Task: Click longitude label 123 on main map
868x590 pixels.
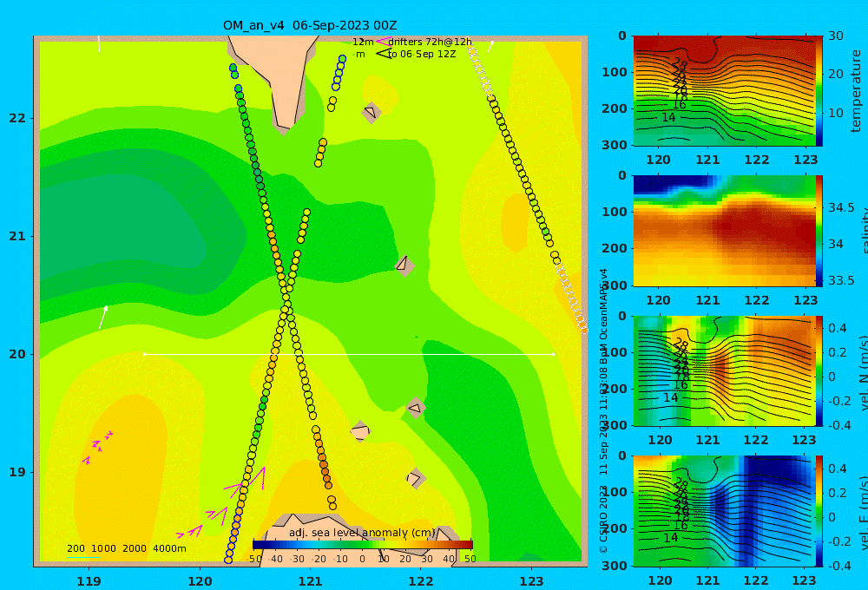Action: (531, 581)
